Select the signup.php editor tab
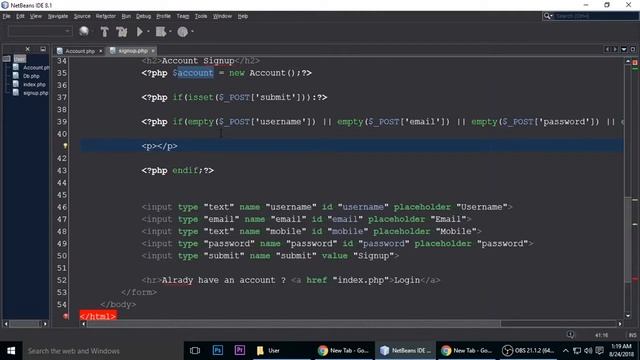The height and width of the screenshot is (360, 640). coord(133,51)
